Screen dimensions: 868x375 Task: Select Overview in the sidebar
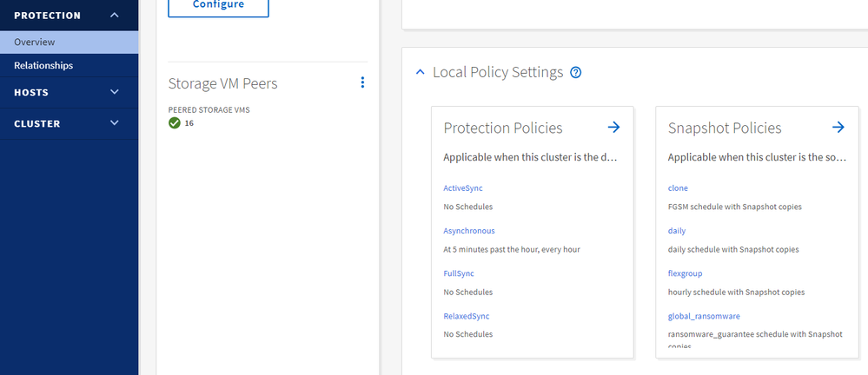(35, 42)
